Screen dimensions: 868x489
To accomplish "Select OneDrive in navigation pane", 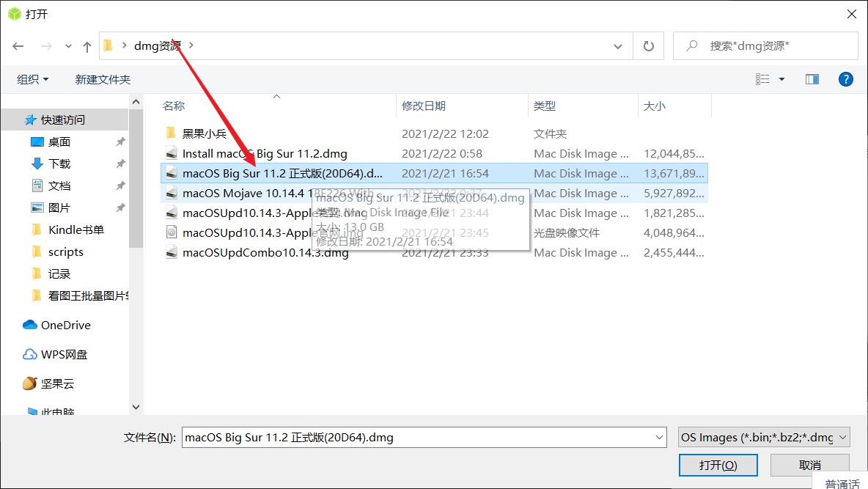I will [65, 325].
